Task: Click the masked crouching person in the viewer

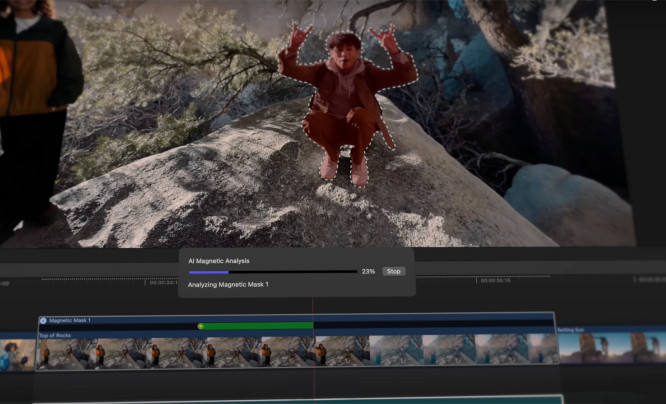Action: coord(346,104)
